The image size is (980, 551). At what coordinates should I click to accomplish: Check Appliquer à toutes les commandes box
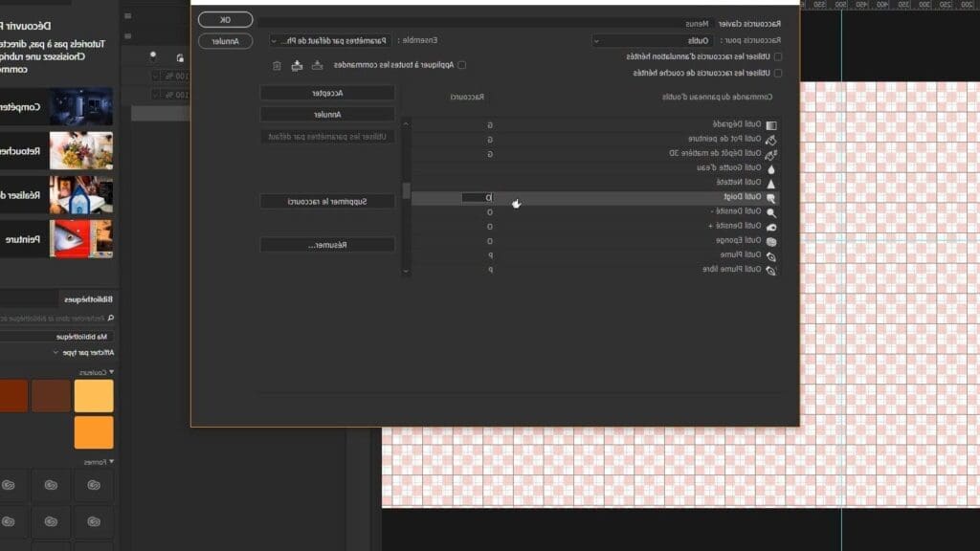click(x=462, y=65)
